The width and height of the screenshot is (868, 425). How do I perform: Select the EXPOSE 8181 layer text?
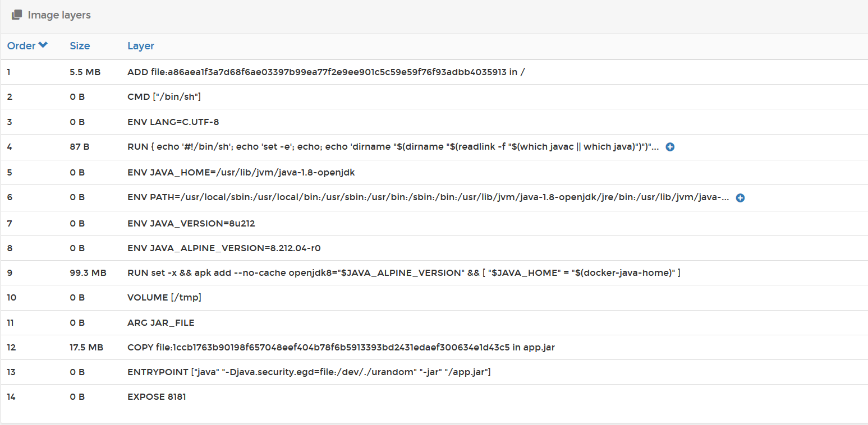(157, 396)
